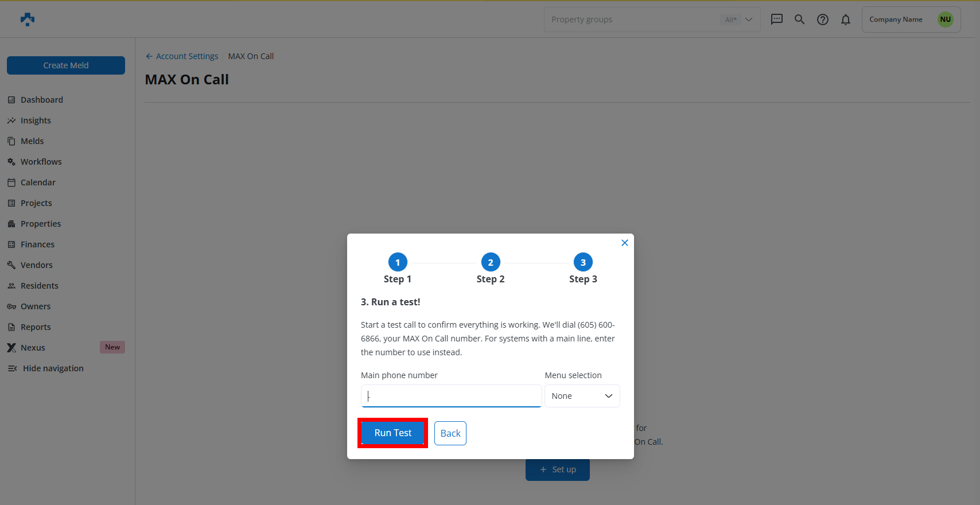Screen dimensions: 980x505
Task: Click the Create Meld button
Action: click(x=66, y=65)
